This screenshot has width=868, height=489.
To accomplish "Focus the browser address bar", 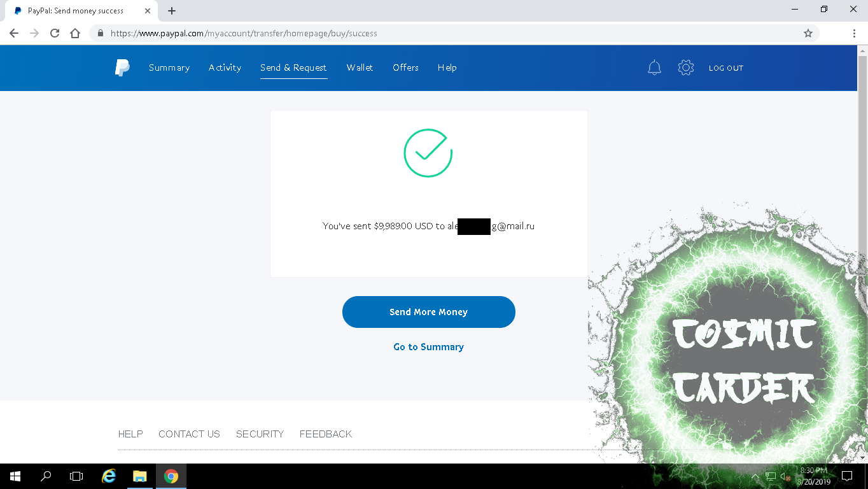I will 445,33.
